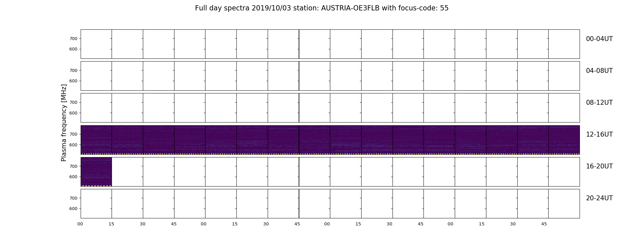This screenshot has width=644, height=245.
Task: Select the '16-20UT' row label
Action: [599, 166]
